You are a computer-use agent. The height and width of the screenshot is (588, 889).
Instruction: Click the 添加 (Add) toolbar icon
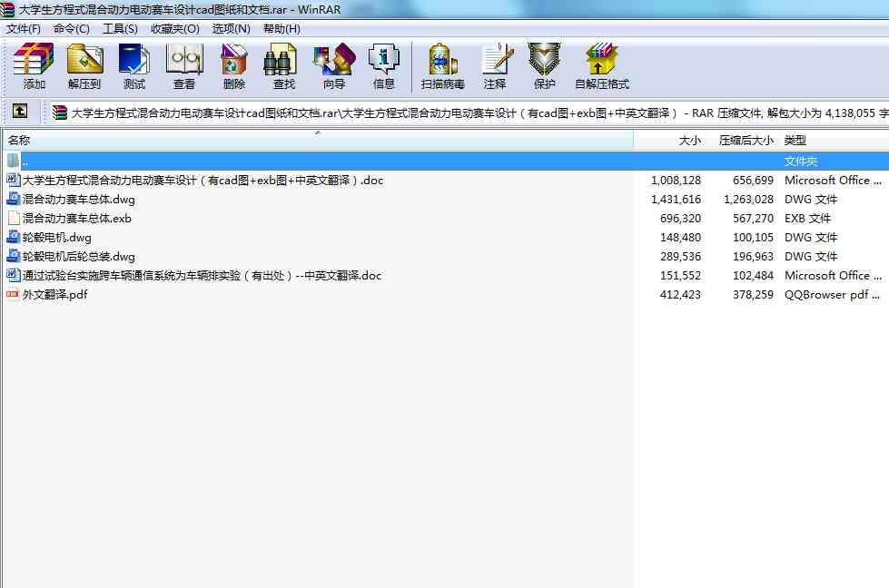(x=34, y=66)
